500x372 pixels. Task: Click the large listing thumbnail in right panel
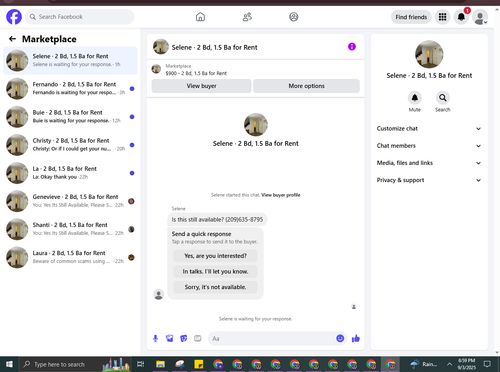(x=429, y=54)
